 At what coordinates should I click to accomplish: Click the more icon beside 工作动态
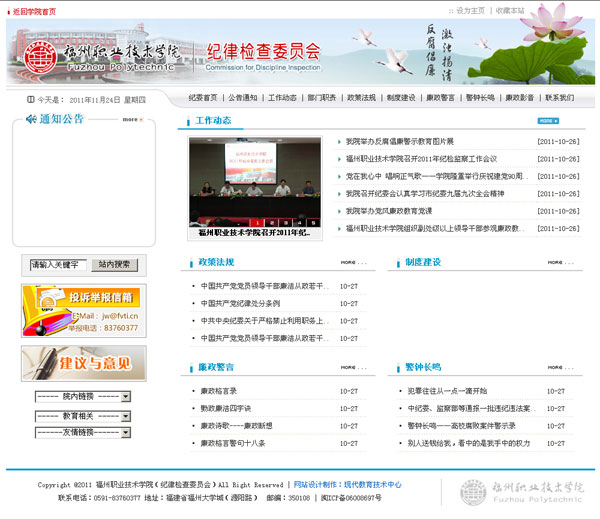[546, 121]
